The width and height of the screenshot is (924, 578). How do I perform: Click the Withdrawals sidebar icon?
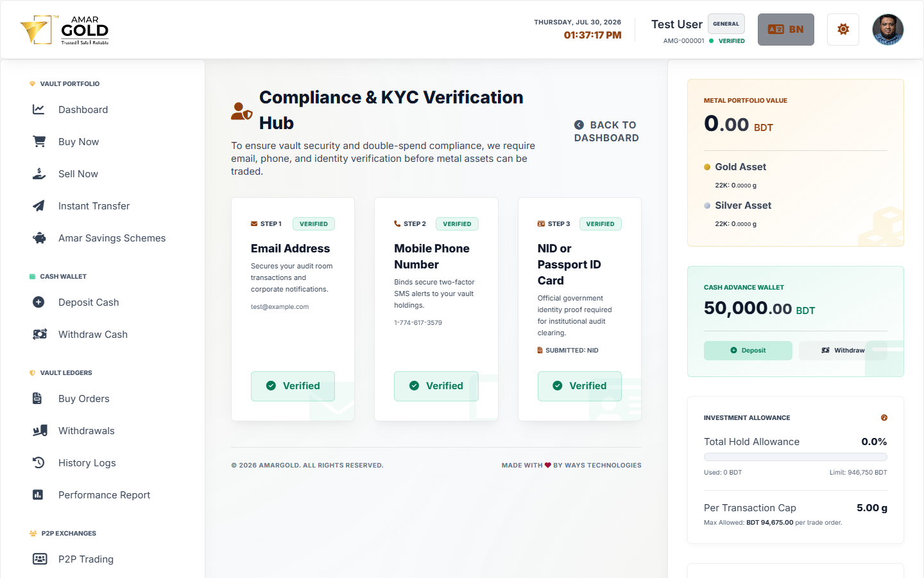click(40, 431)
